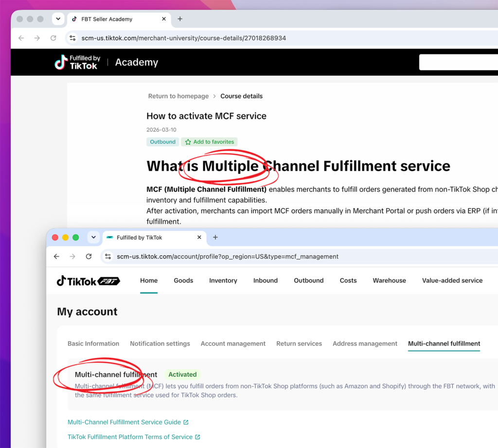The height and width of the screenshot is (448, 498).
Task: Open Outbound navigation menu
Action: pos(309,280)
